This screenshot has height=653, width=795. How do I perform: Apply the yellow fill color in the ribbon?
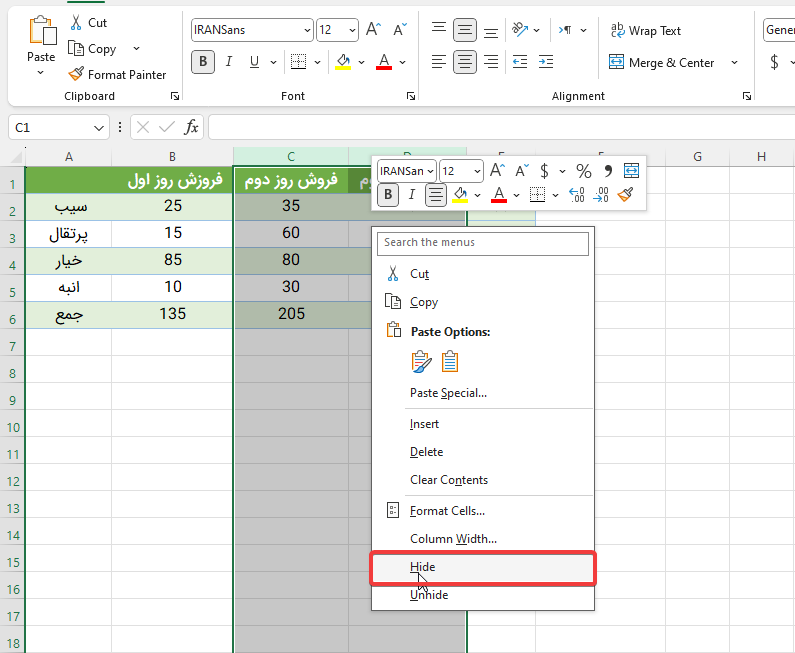pos(343,62)
